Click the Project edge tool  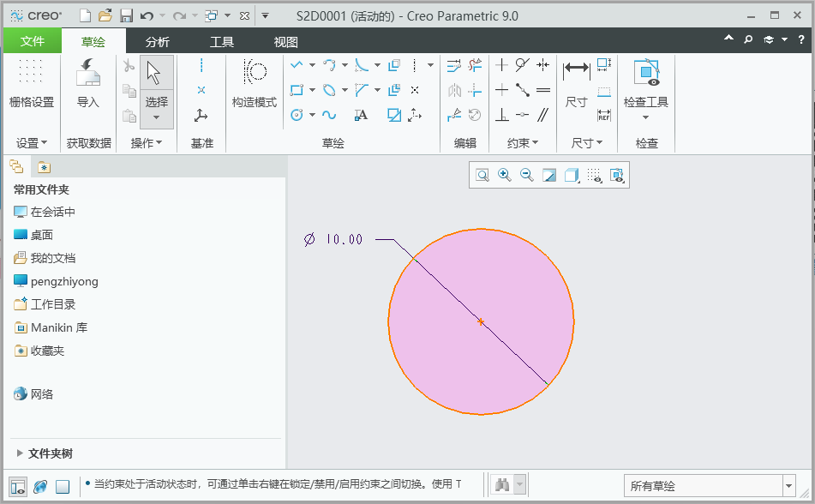point(394,115)
